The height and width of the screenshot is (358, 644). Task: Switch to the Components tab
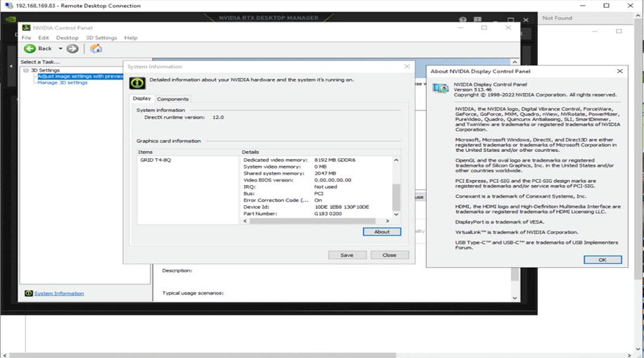[172, 99]
